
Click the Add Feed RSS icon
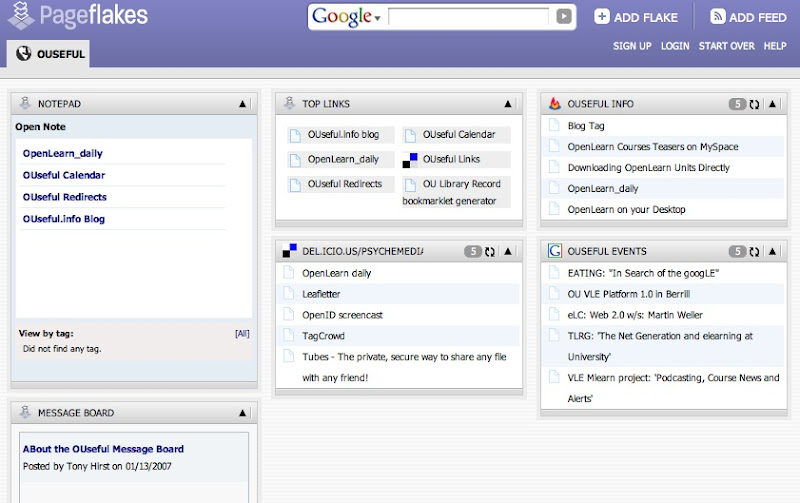[x=717, y=16]
